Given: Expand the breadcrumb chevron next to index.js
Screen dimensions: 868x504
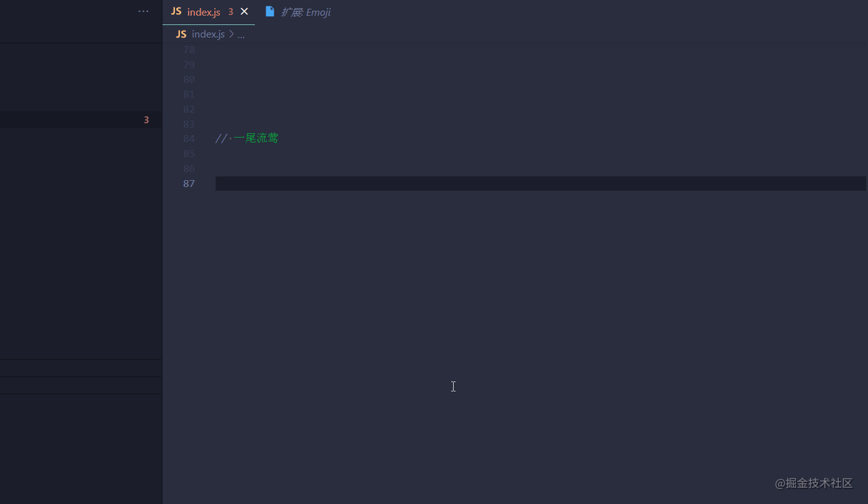Looking at the screenshot, I should click(x=230, y=34).
